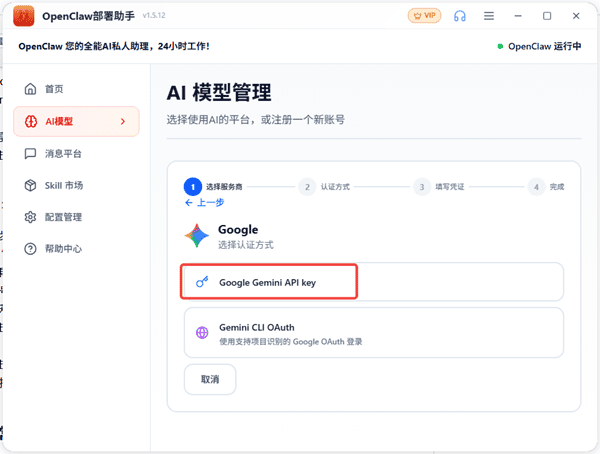Click the gear icon for 配置管理
This screenshot has height=454, width=600.
(x=30, y=217)
